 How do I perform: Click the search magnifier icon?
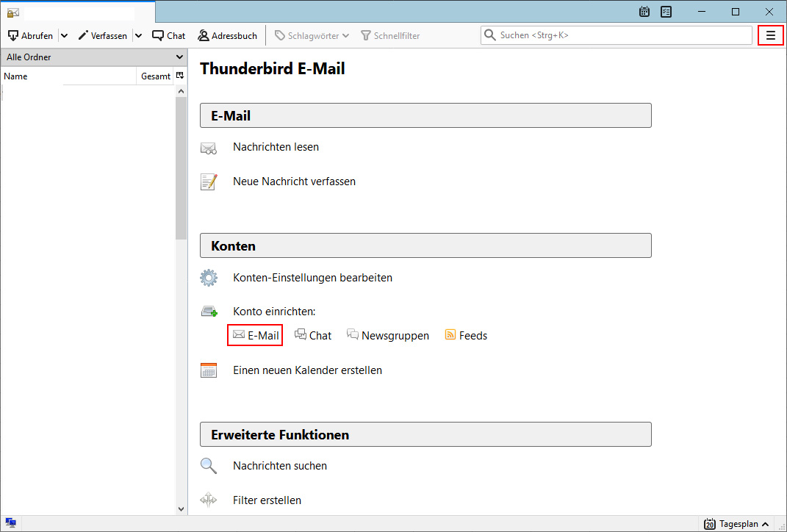tap(490, 35)
